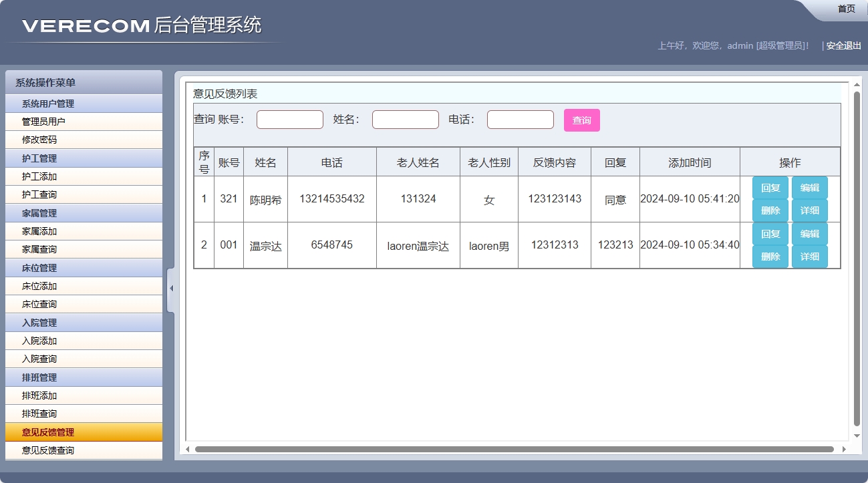Open 修改密码 to change password

83,140
